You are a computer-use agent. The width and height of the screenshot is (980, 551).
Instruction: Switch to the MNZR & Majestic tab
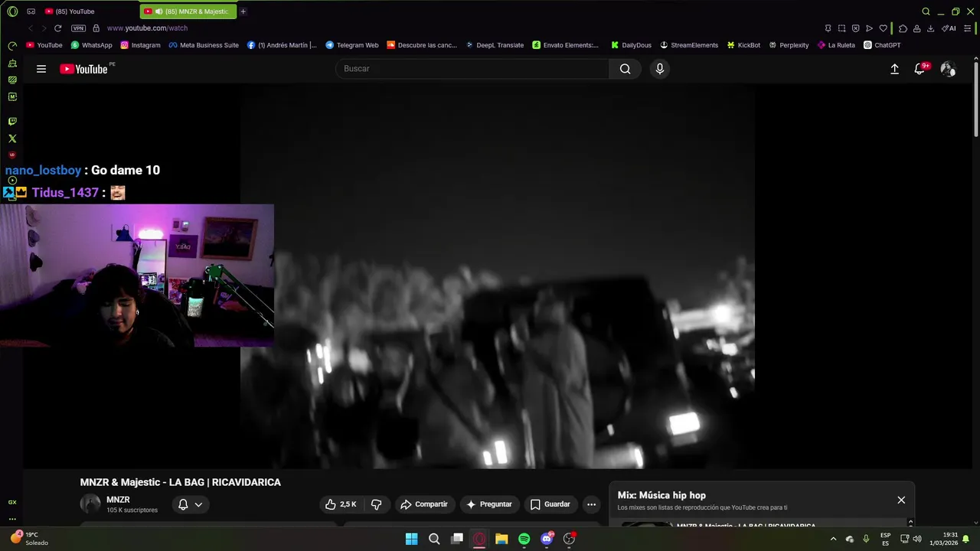[188, 11]
